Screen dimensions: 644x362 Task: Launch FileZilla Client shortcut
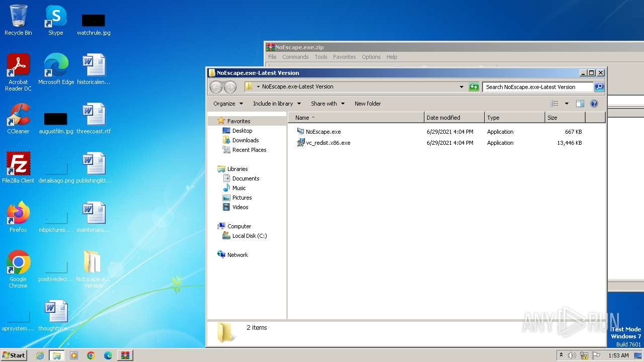coord(18,167)
